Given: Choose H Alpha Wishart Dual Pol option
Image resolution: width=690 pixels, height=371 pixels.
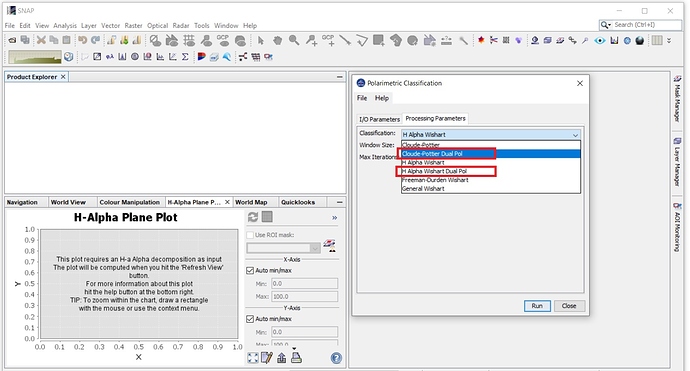Looking at the screenshot, I should pos(491,171).
